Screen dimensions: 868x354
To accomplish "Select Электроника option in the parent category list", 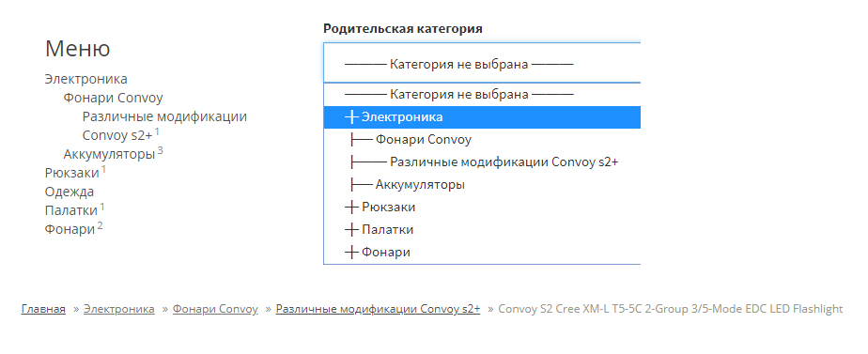I will click(482, 117).
